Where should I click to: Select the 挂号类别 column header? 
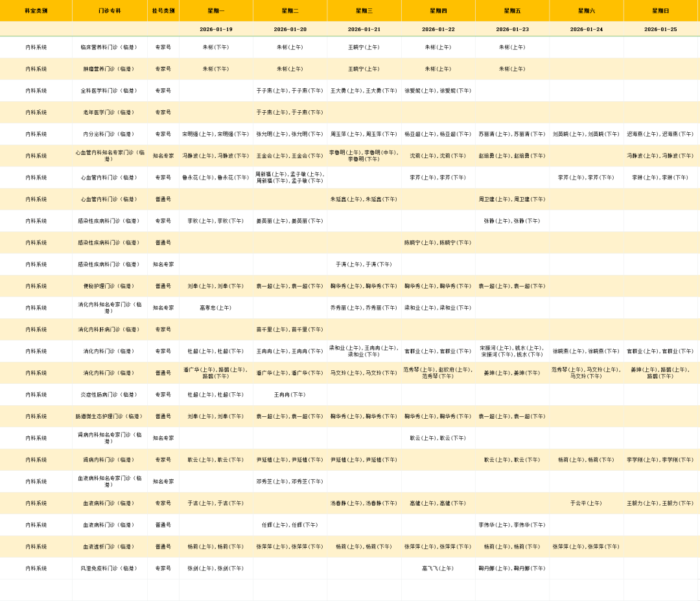tap(163, 11)
